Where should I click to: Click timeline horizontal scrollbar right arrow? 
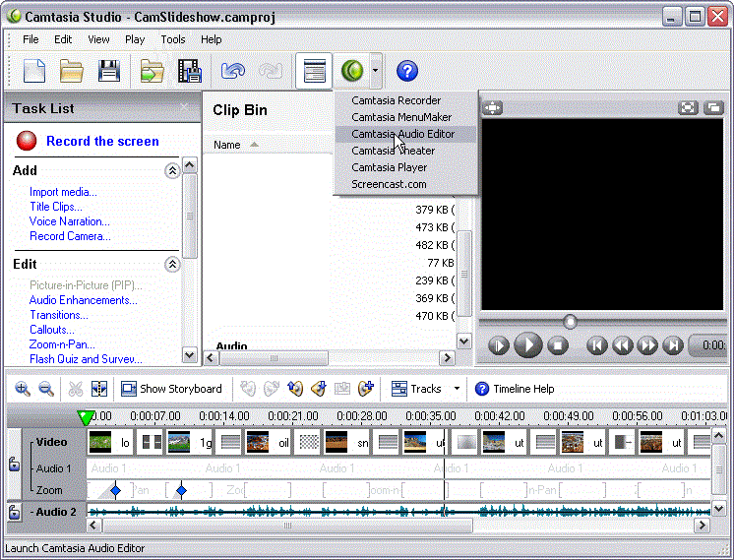(702, 526)
